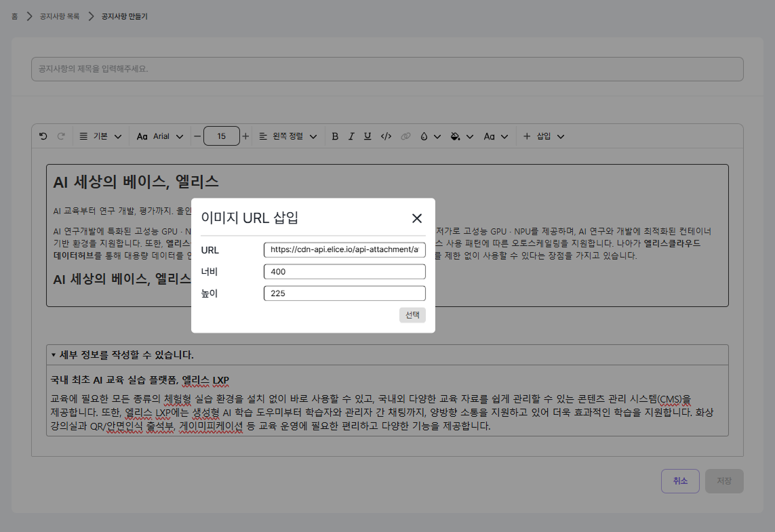Click the 저장 save button

[x=724, y=481]
